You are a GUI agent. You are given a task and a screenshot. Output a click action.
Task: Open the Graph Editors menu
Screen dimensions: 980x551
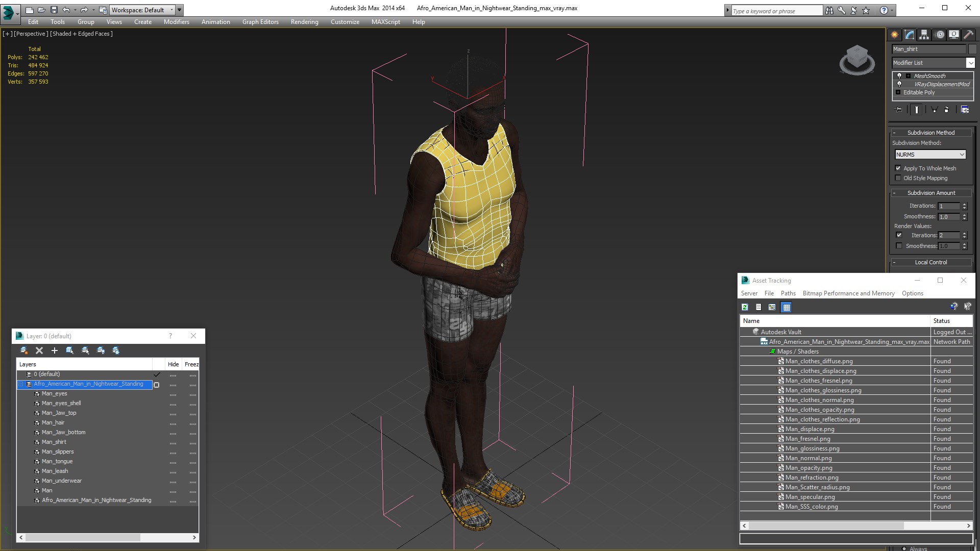(260, 22)
